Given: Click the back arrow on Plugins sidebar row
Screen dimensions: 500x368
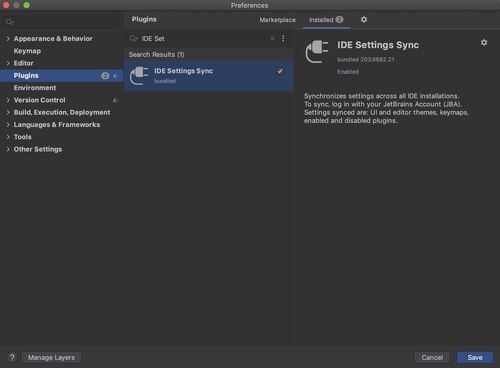Looking at the screenshot, I should click(x=115, y=76).
